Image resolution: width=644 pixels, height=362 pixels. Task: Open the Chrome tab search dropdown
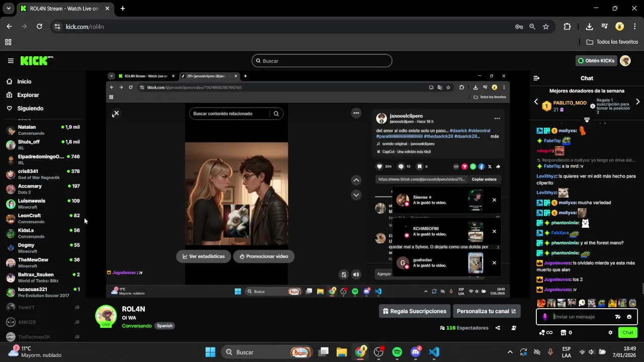9,9
